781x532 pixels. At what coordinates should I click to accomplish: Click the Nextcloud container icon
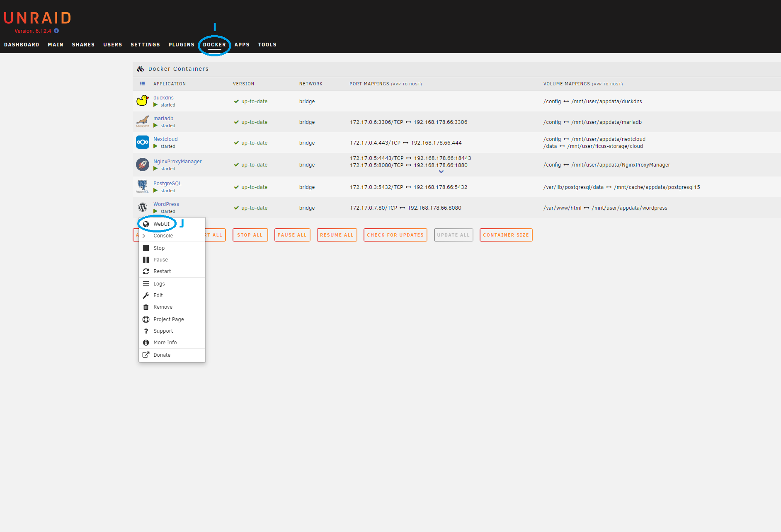[142, 142]
